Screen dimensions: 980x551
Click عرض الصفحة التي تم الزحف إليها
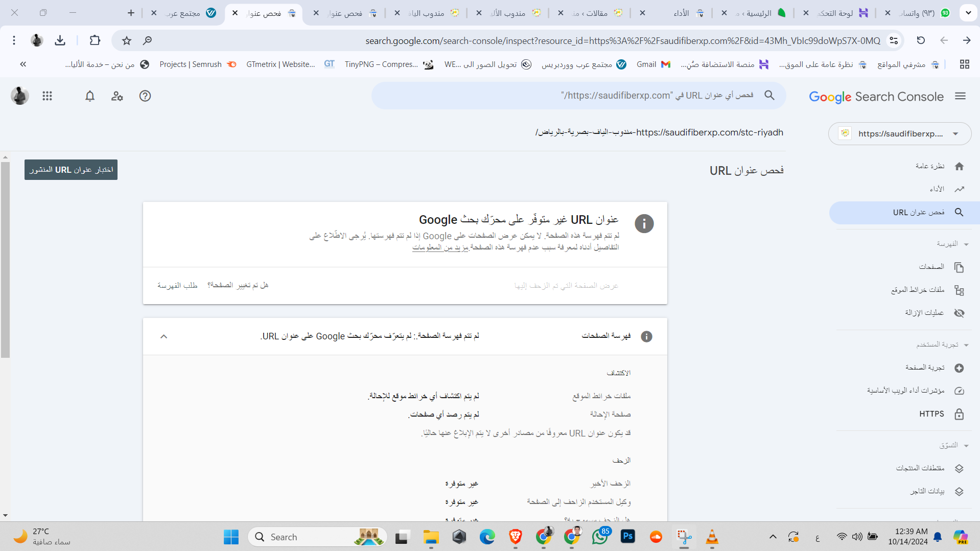566,286
